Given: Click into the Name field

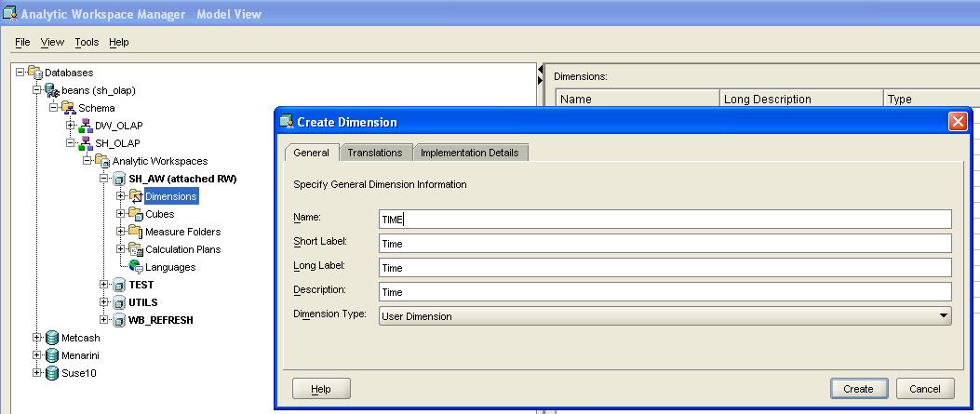Looking at the screenshot, I should point(665,220).
